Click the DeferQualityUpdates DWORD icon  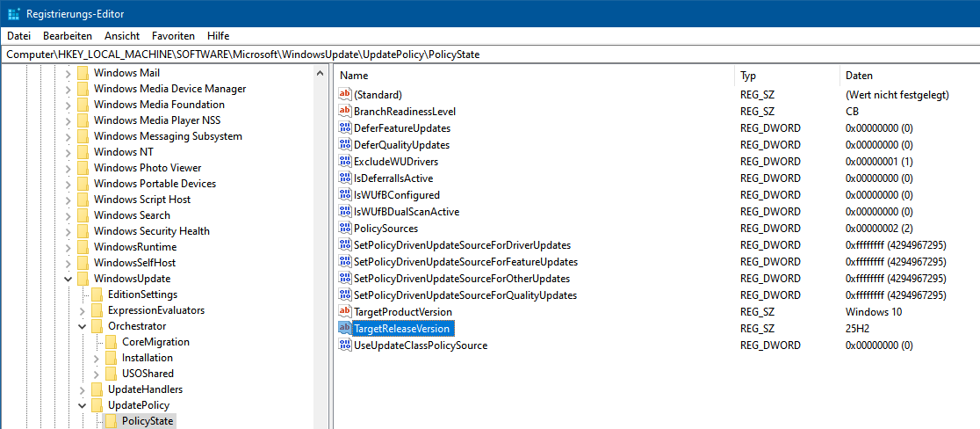pos(344,144)
